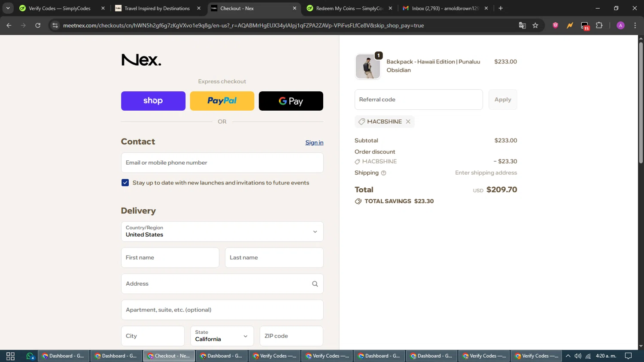Open the volume control
Image resolution: width=644 pixels, height=362 pixels.
click(578, 356)
